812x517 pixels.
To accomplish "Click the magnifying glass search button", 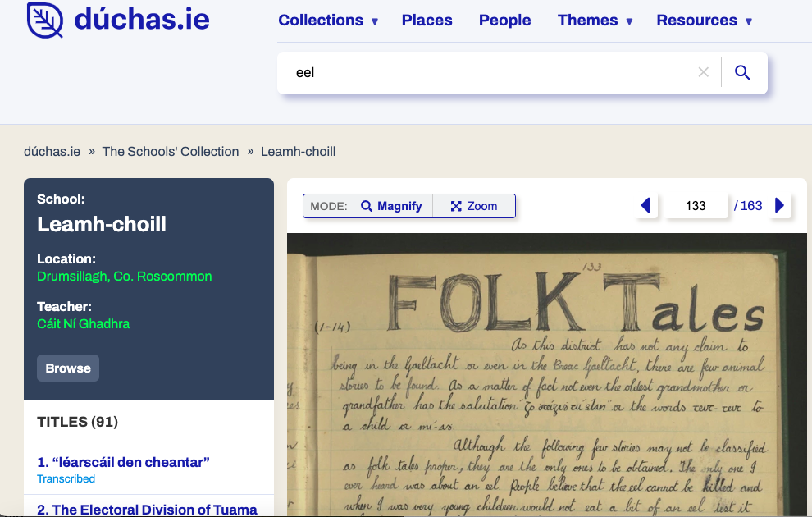I will tap(742, 72).
